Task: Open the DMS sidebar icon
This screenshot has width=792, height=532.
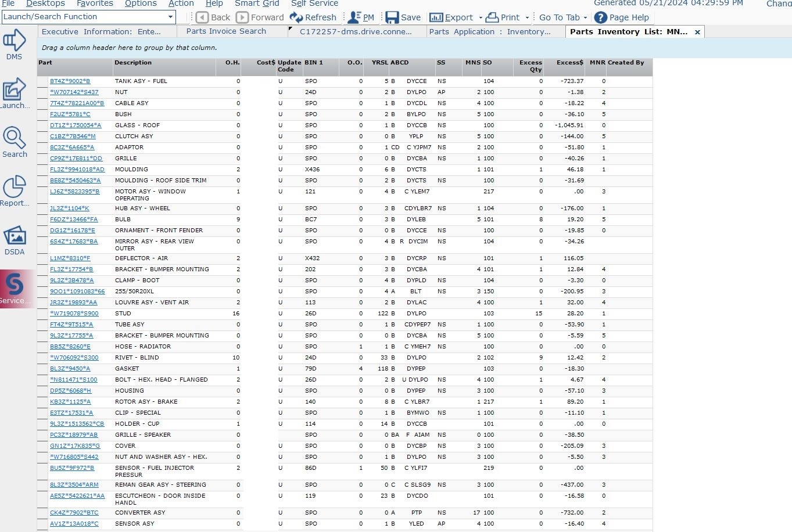Action: point(15,44)
